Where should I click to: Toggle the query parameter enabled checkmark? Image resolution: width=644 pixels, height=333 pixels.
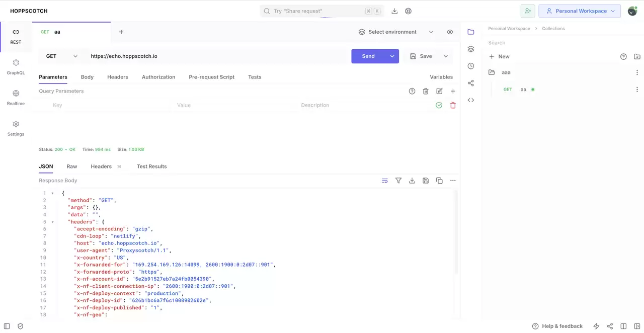coord(439,105)
